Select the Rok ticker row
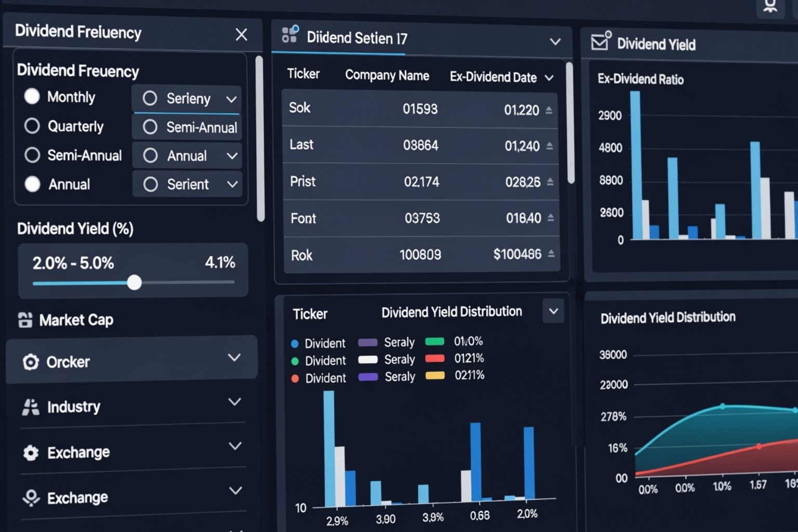Image resolution: width=798 pixels, height=532 pixels. 421,255
